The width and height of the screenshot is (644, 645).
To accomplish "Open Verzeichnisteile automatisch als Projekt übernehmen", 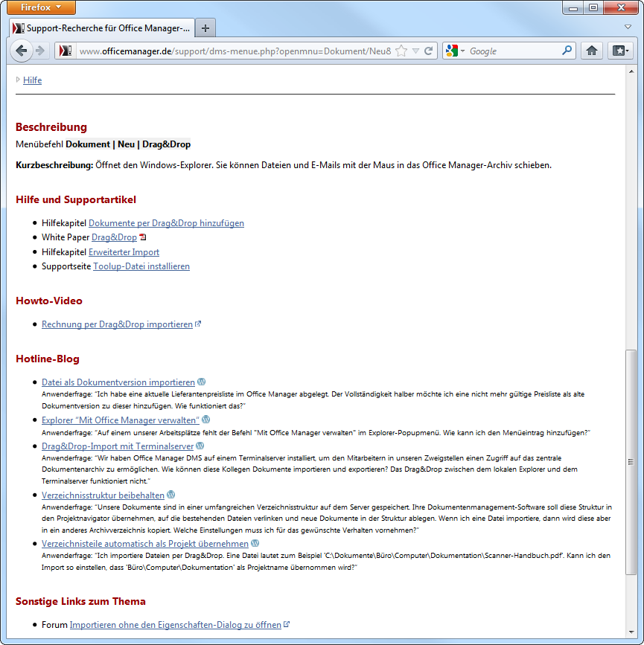I will point(145,544).
